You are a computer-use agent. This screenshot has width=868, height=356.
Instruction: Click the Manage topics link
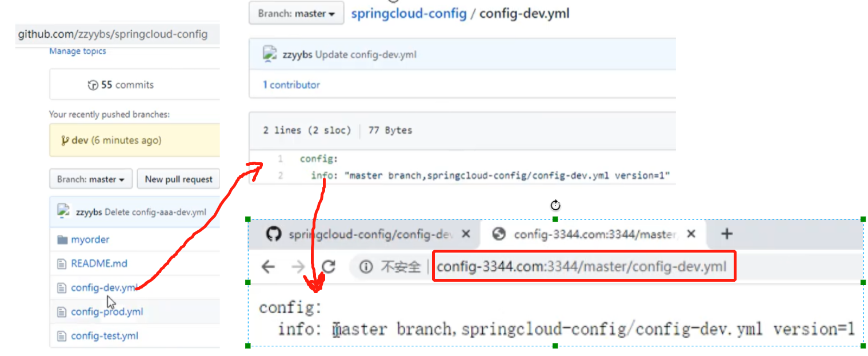78,51
